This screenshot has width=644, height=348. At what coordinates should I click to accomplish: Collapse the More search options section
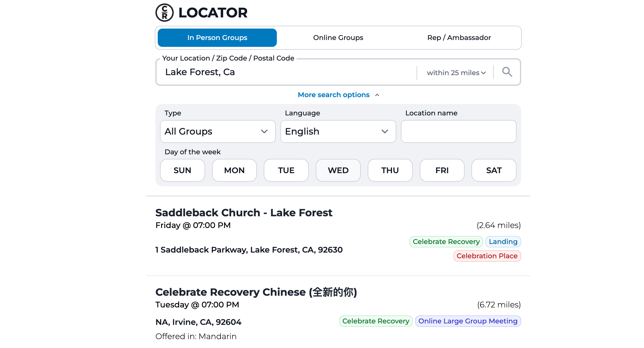pos(338,95)
